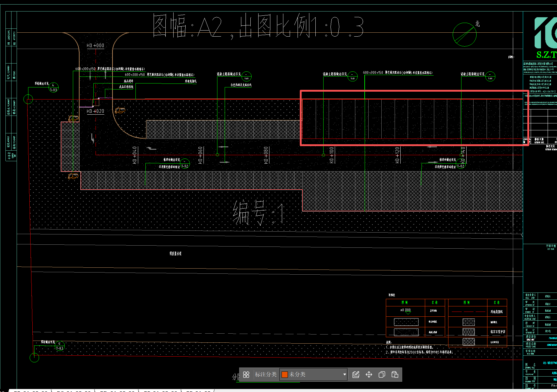Viewport: 557px width, 392px height.
Task: Click the ±0.000 legend elevation symbol
Action: pyautogui.click(x=406, y=311)
